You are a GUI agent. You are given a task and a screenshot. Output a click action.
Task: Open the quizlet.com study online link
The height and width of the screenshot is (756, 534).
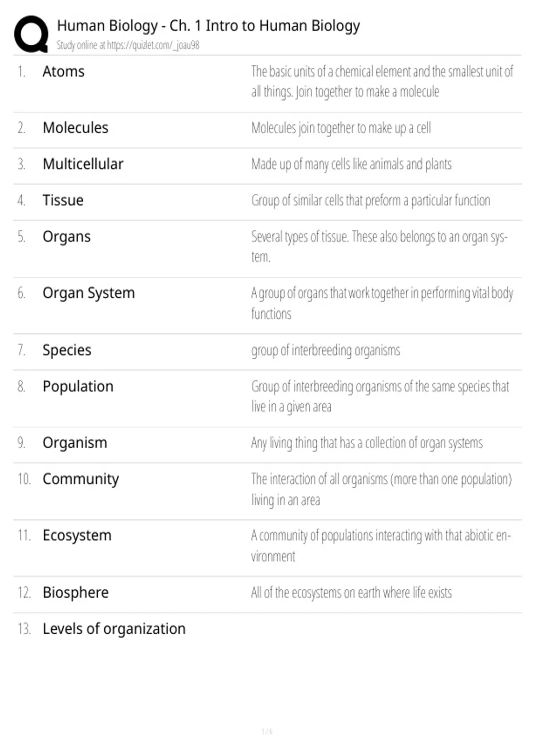coord(128,45)
